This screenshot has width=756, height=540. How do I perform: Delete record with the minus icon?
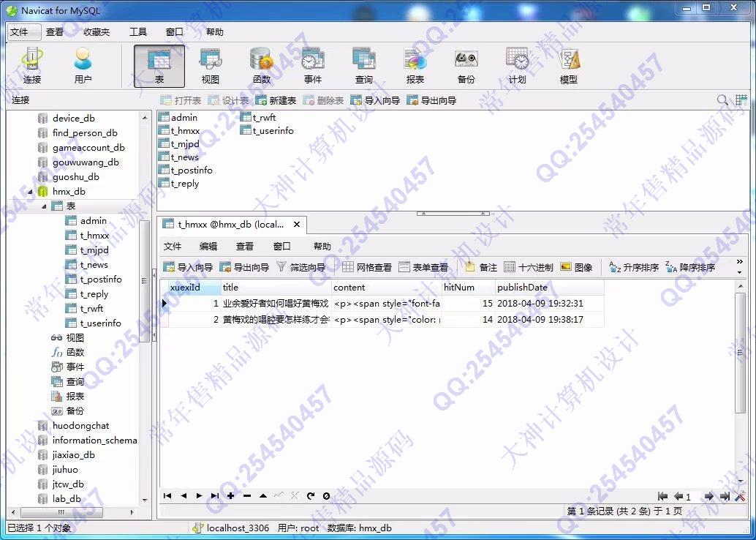[x=247, y=495]
